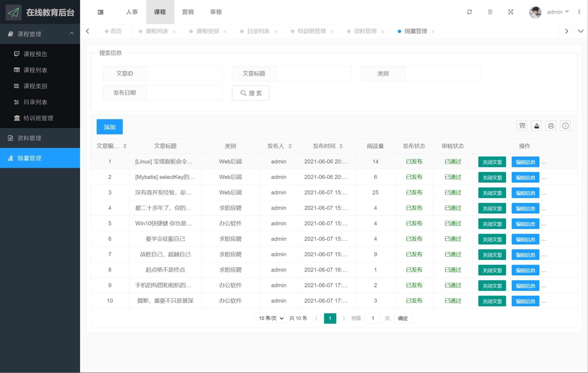Click 关闭文章 for article 3
Viewport: 588px width, 373px height.
pyautogui.click(x=492, y=193)
